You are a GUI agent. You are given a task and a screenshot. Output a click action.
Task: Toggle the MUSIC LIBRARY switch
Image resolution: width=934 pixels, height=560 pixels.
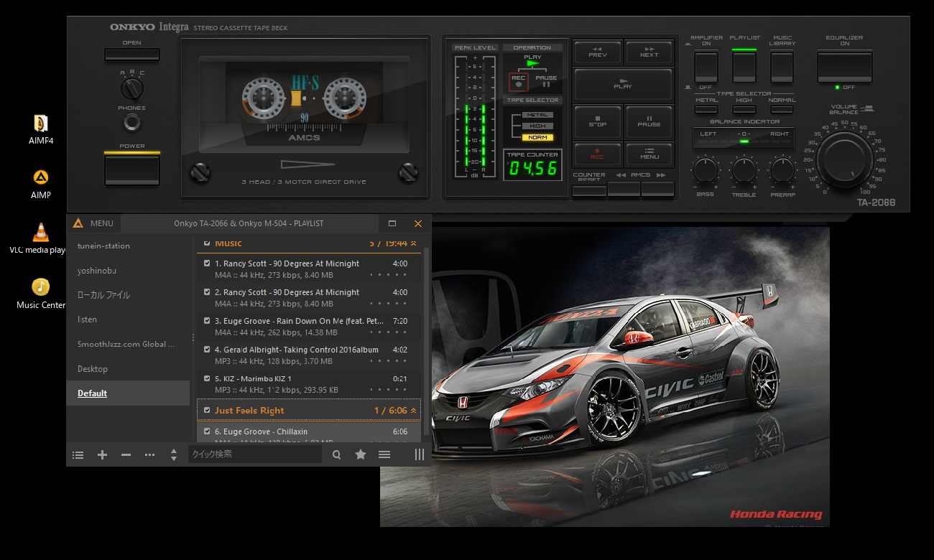tap(782, 67)
